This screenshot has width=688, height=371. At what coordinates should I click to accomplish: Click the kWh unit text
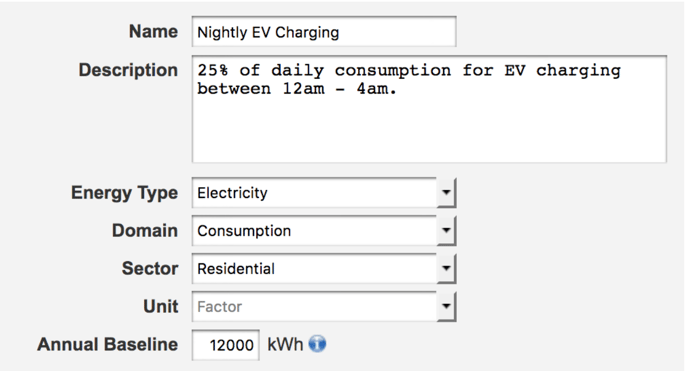pos(285,344)
